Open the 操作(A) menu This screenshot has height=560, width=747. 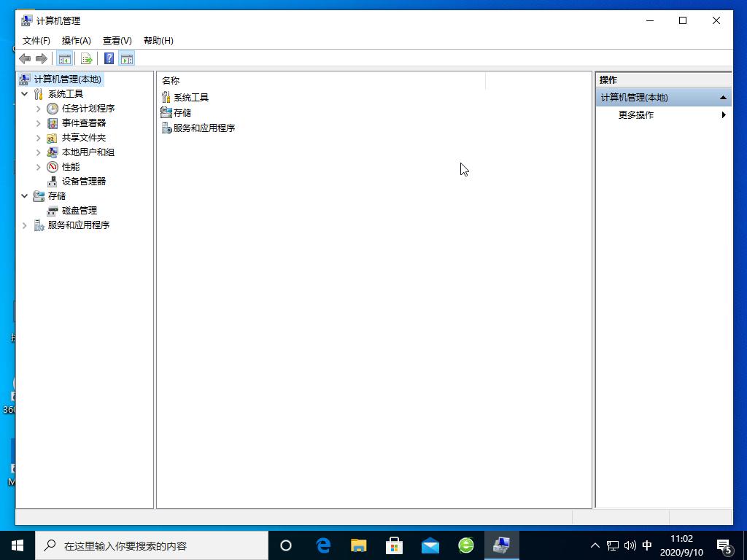76,41
